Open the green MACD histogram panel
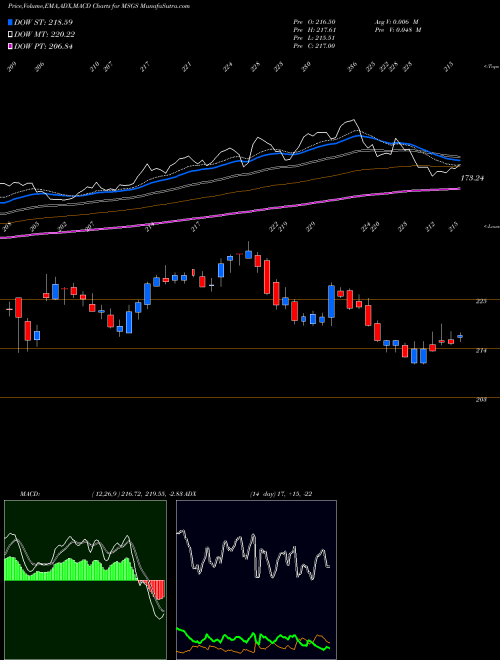The height and width of the screenshot is (660, 500). click(85, 580)
